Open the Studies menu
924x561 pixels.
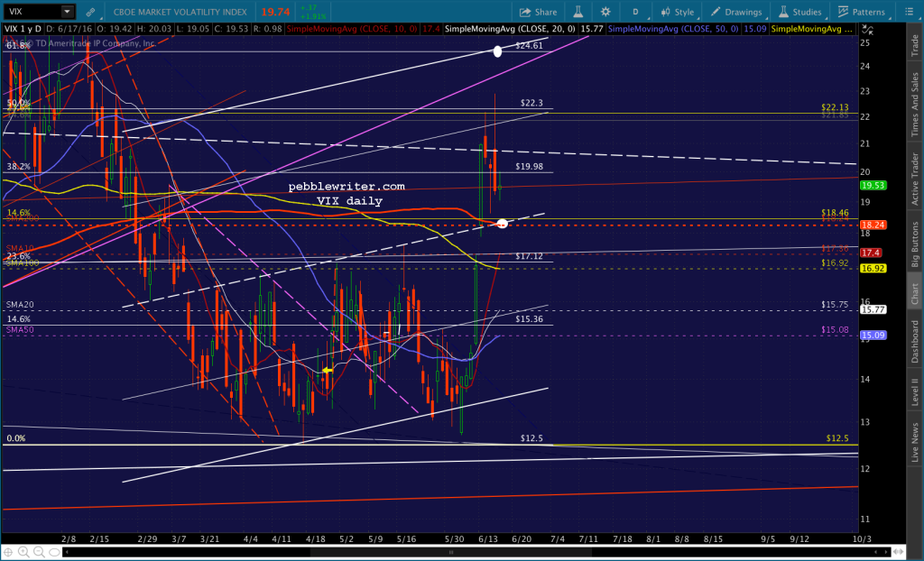[799, 12]
